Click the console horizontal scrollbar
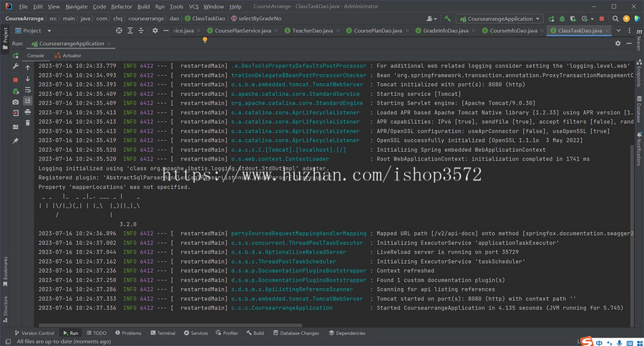Image resolution: width=644 pixels, height=346 pixels. [x=170, y=325]
